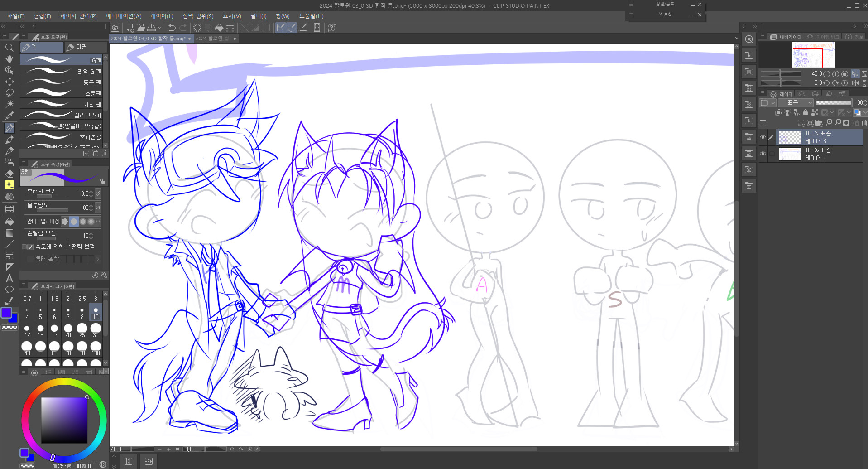
Task: Click the color wheel saturation square
Action: coord(64,421)
